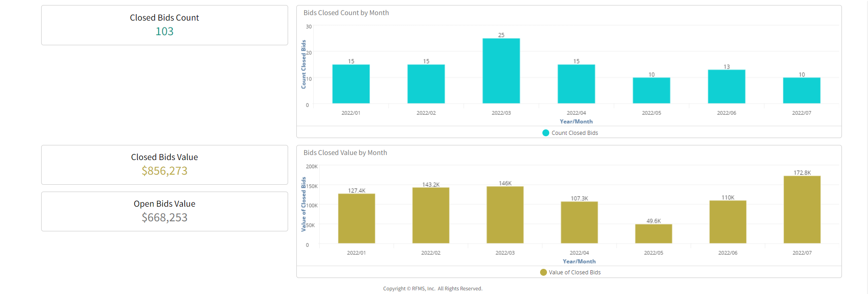The image size is (868, 294).
Task: Click the 2022/03 value bar showing 146K
Action: 505,215
